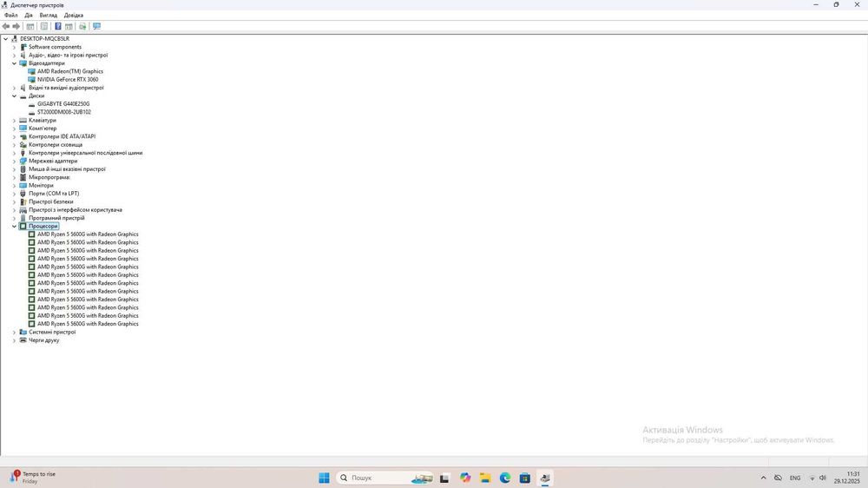Open File Explorer from the taskbar

click(485, 478)
